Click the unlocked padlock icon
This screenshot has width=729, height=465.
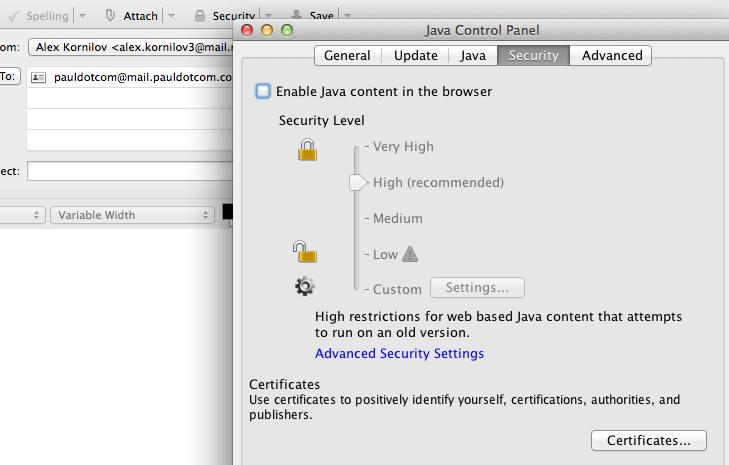pyautogui.click(x=304, y=251)
